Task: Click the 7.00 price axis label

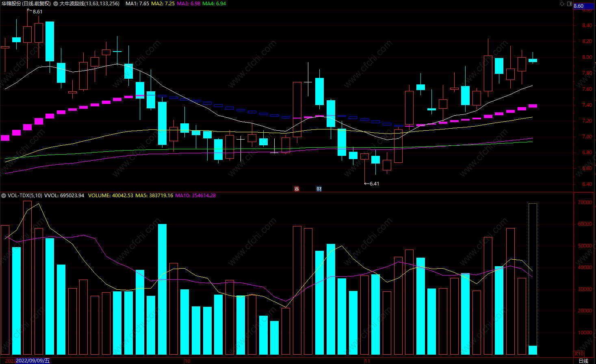Action: (x=587, y=137)
